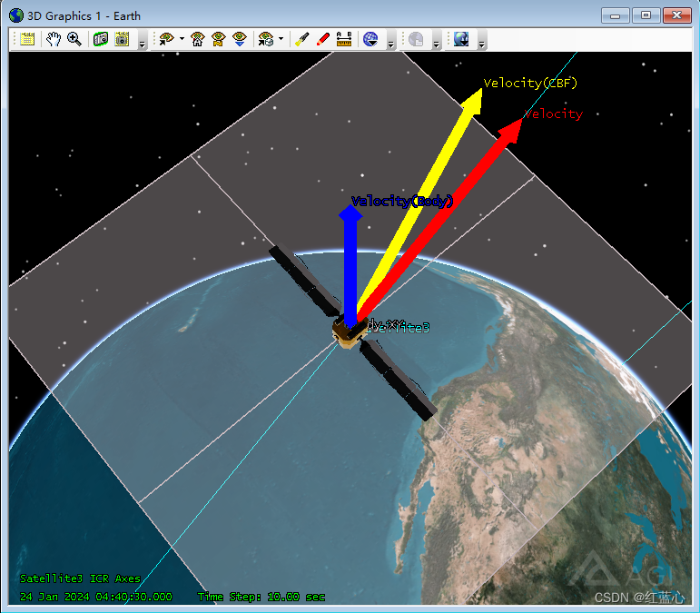Screen dimensions: 700x613
Task: Click the yellow camera record-frames icon
Action: pos(122,39)
